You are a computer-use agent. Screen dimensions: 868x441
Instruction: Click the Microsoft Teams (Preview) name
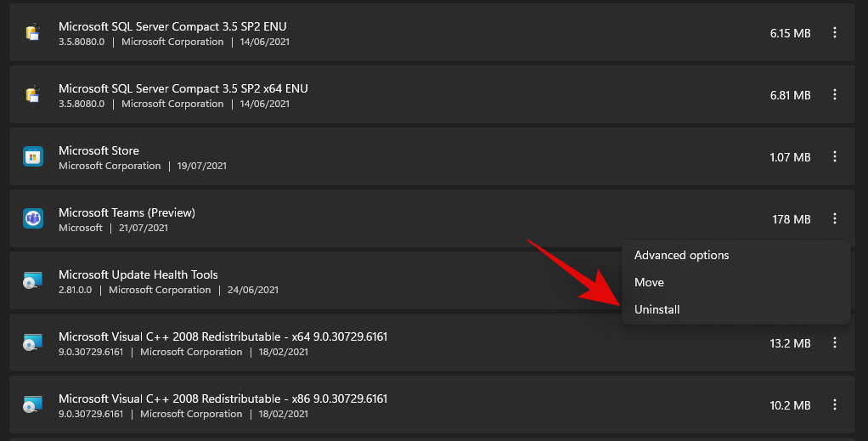(127, 212)
